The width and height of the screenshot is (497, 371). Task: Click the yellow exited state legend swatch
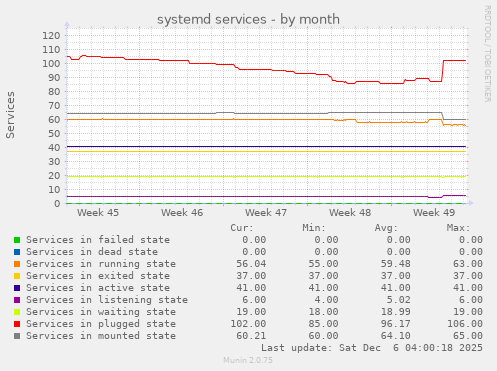[x=17, y=276]
